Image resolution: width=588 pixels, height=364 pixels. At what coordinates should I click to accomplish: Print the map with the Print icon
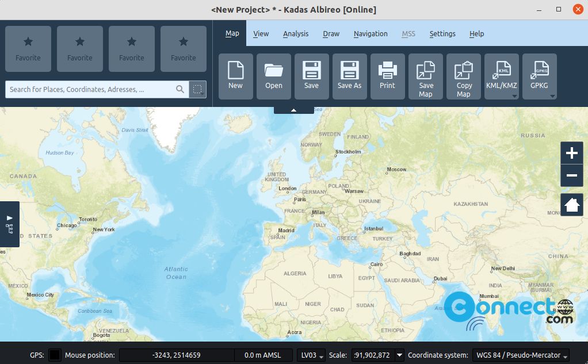pos(387,76)
